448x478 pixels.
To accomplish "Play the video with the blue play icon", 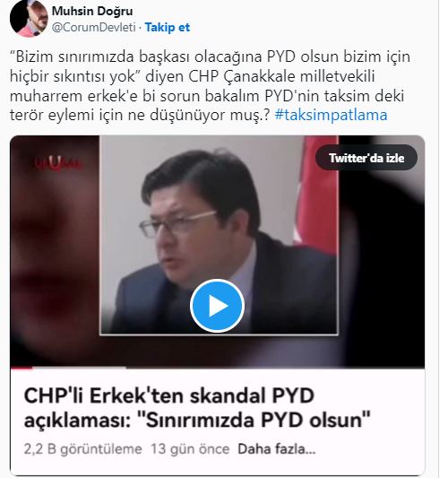I will tap(217, 306).
